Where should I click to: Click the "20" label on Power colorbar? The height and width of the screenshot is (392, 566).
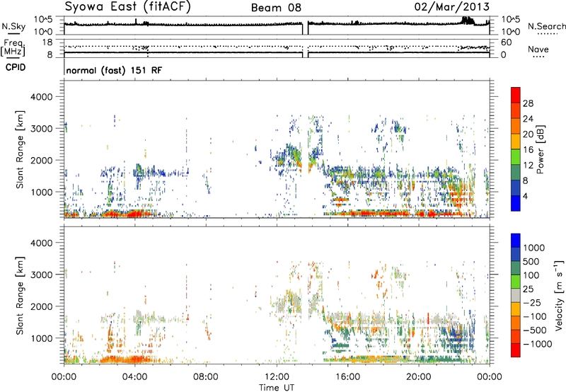coord(528,134)
